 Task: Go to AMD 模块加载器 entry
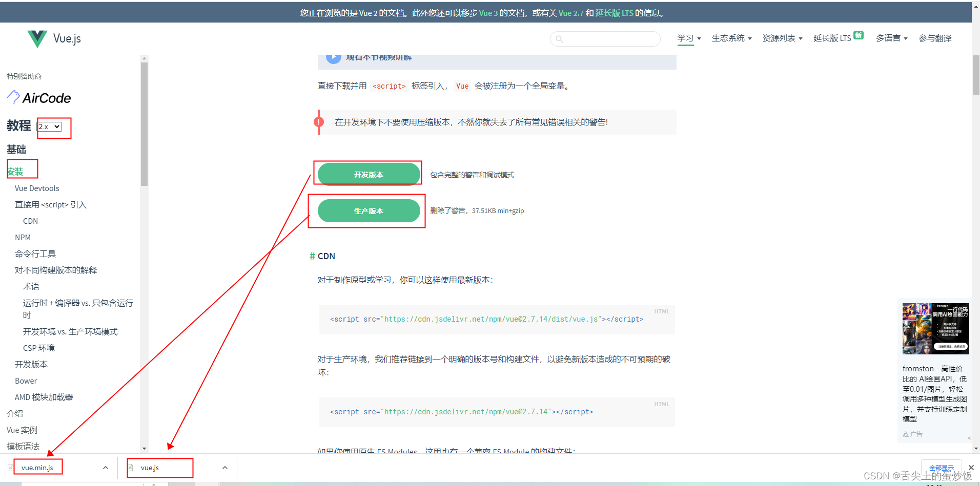(44, 397)
